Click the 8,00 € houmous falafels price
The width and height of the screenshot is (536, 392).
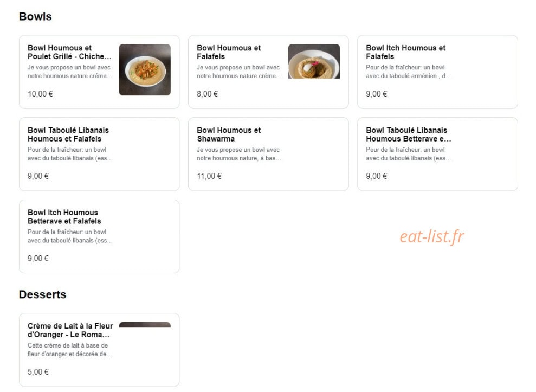coord(207,94)
